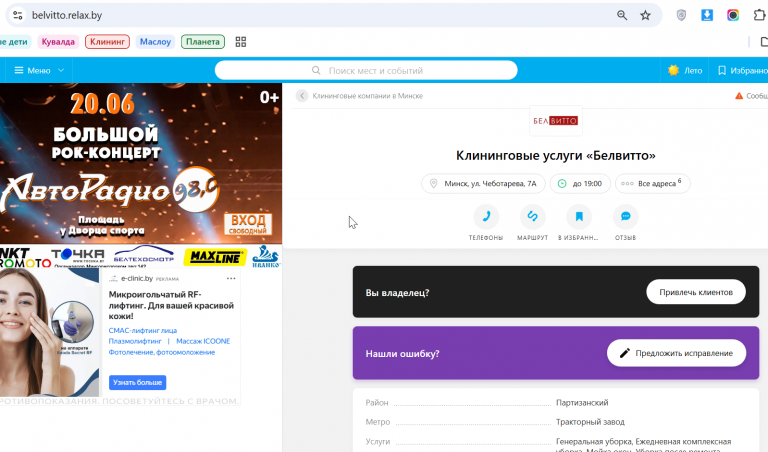Viewport: 768px width, 452px height.
Task: Open the Меню hamburger menu
Action: click(x=32, y=71)
